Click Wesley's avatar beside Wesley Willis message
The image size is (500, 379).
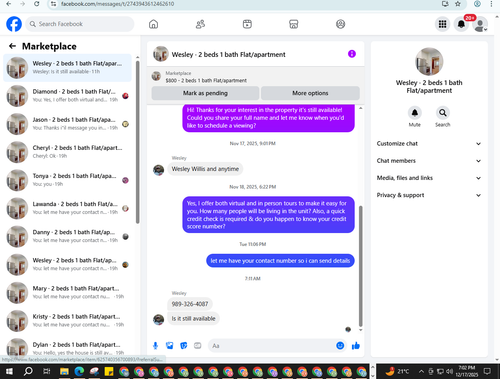pyautogui.click(x=158, y=170)
